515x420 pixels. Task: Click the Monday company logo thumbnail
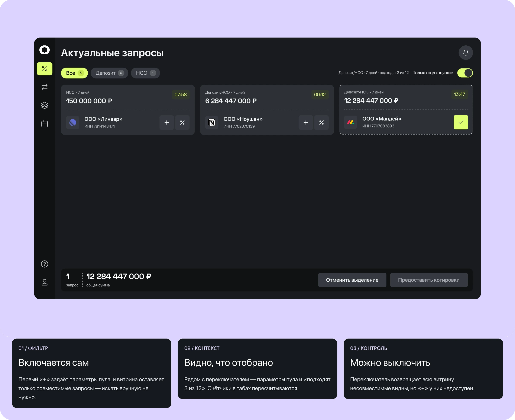tap(350, 122)
